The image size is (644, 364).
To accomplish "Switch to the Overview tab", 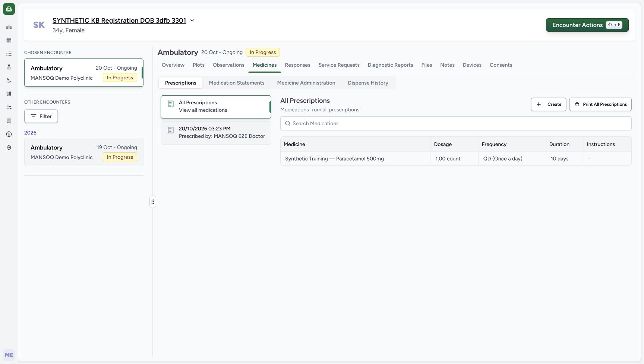I will pos(173,65).
